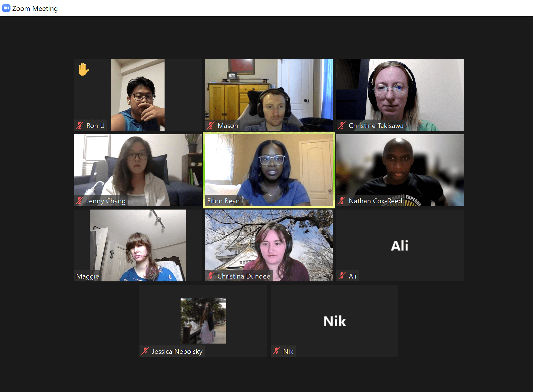
Task: Click the muted mic icon next to Jenny Chang
Action: [80, 201]
